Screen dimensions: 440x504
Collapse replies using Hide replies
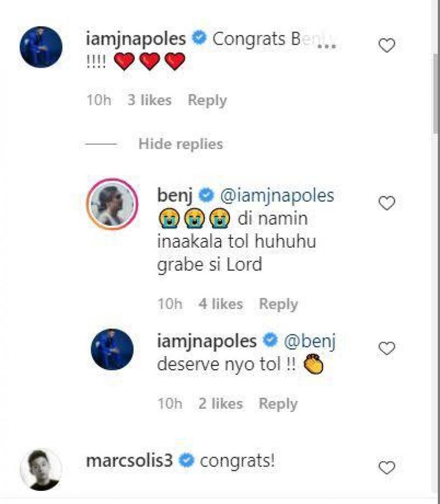pos(179,144)
